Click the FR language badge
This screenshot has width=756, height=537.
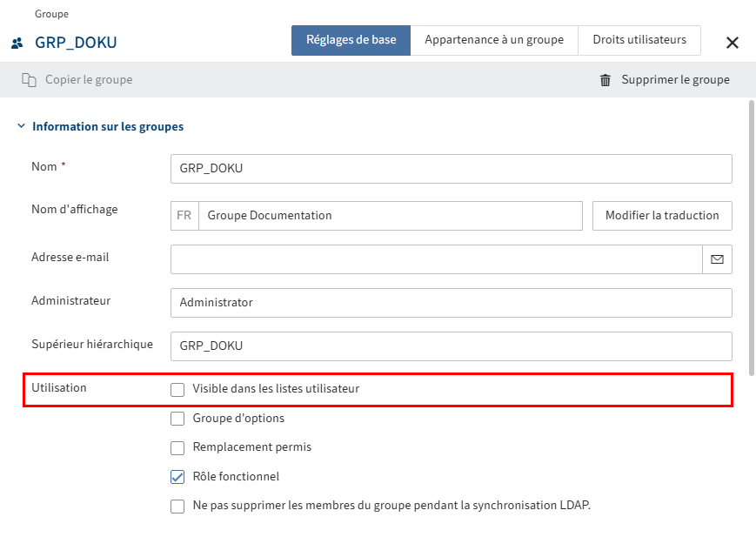click(184, 215)
